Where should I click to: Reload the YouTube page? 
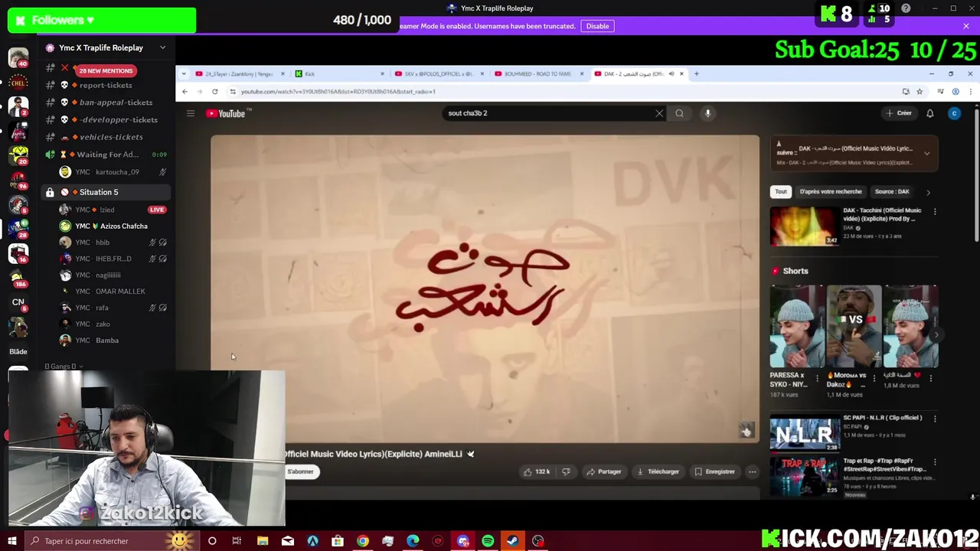point(214,91)
